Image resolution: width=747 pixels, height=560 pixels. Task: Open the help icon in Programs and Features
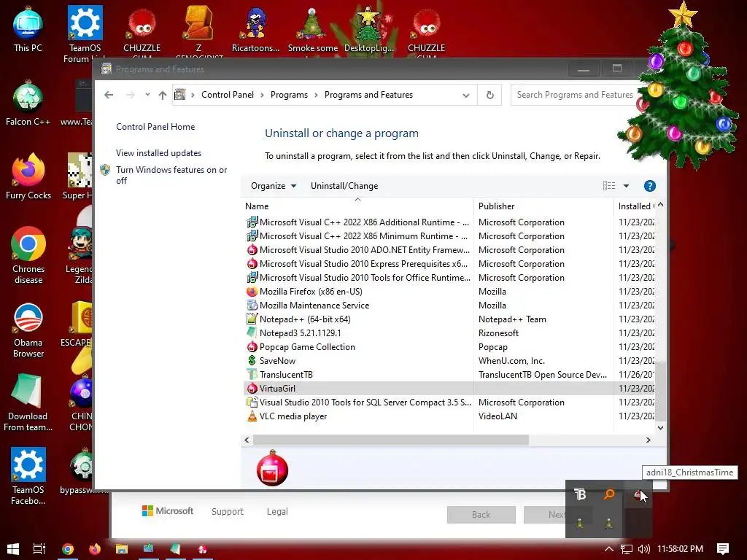(x=649, y=186)
